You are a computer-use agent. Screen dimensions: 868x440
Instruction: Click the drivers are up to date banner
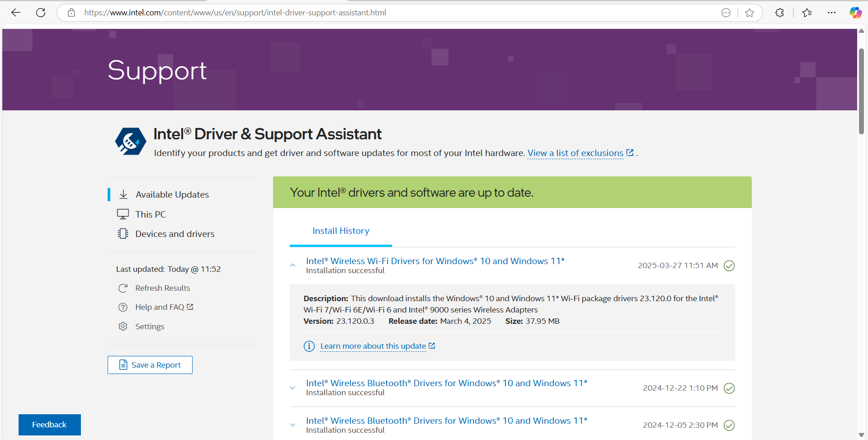[512, 192]
